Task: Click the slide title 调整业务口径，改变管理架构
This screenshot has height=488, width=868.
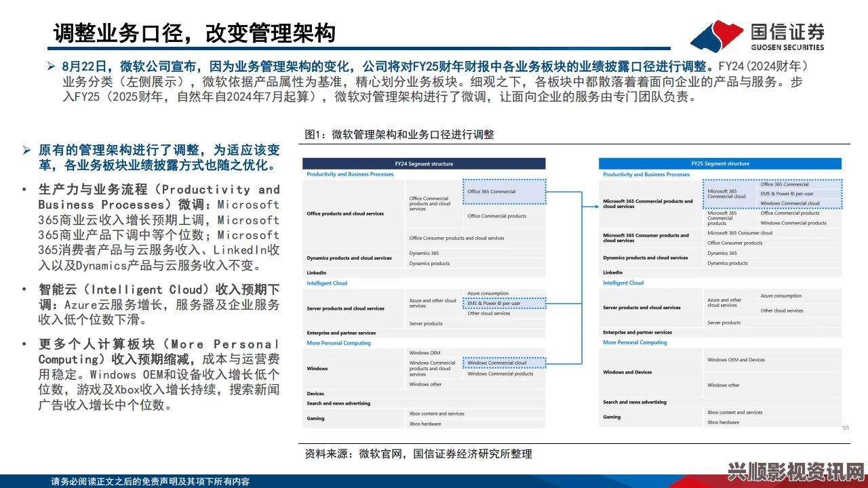Action: pos(195,33)
